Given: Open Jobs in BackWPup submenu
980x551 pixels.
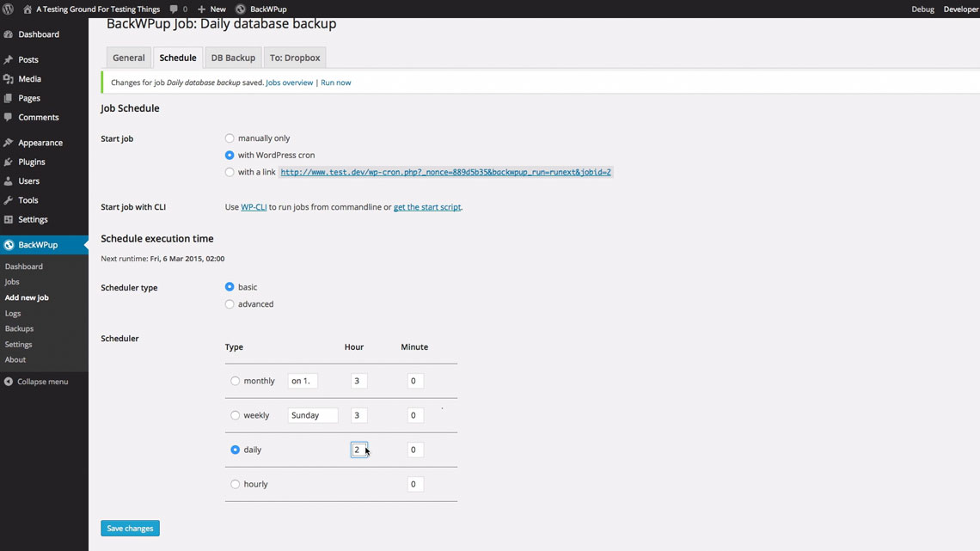Looking at the screenshot, I should pyautogui.click(x=12, y=282).
